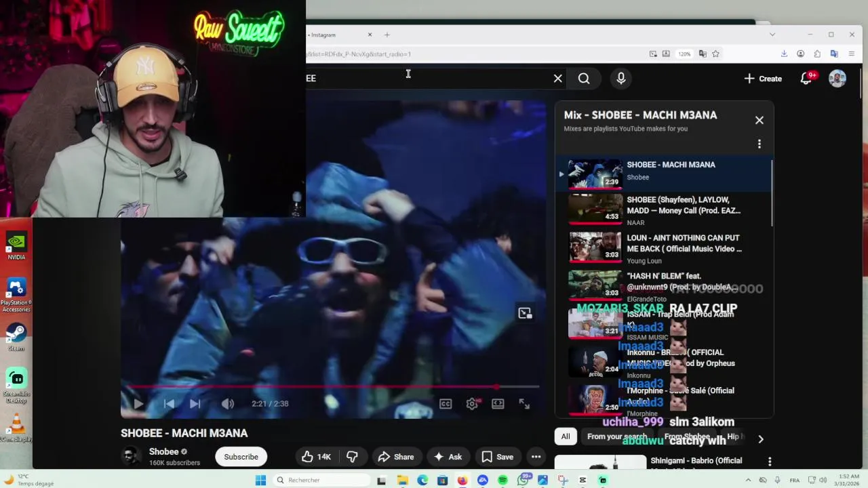Open the browser downloads arrow
This screenshot has height=488, width=868.
tap(784, 54)
